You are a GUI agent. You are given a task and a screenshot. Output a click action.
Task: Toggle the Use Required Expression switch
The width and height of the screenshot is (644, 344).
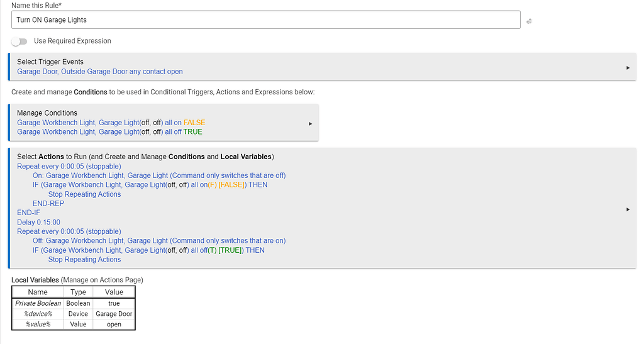coord(19,42)
